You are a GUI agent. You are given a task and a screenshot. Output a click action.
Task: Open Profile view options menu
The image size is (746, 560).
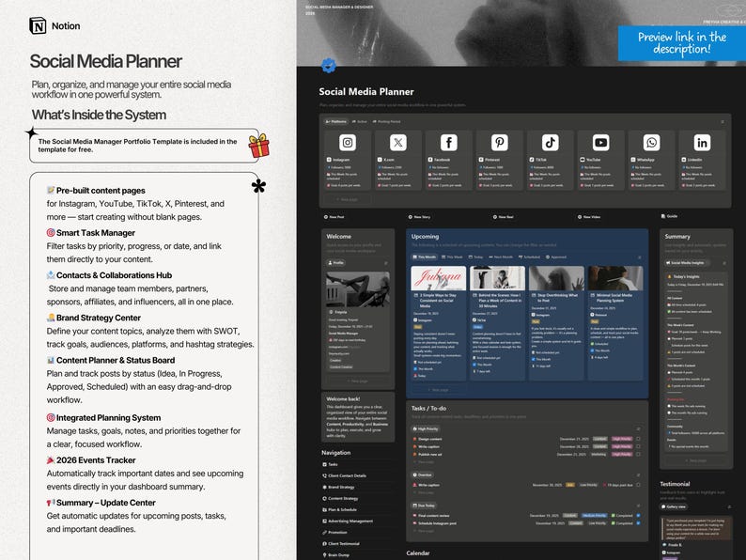tap(386, 263)
